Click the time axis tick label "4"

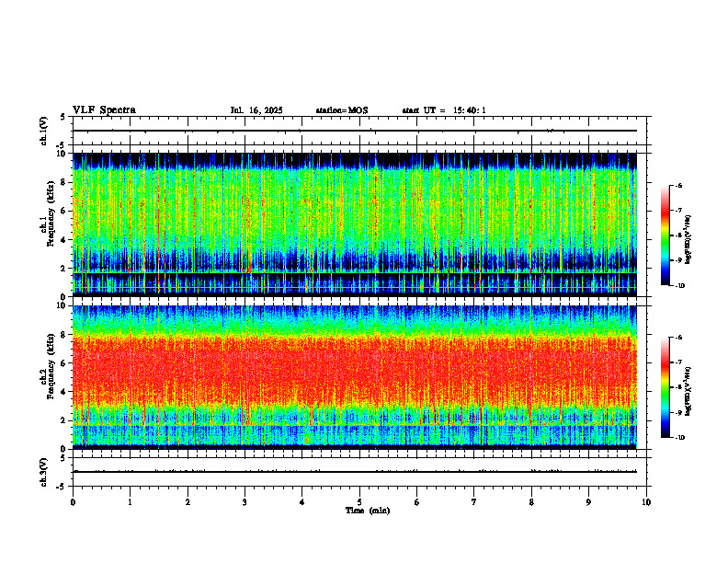(302, 502)
